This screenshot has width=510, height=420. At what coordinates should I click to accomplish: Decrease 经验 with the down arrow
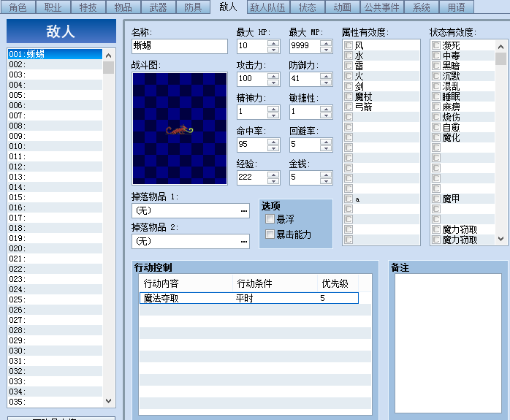[273, 180]
